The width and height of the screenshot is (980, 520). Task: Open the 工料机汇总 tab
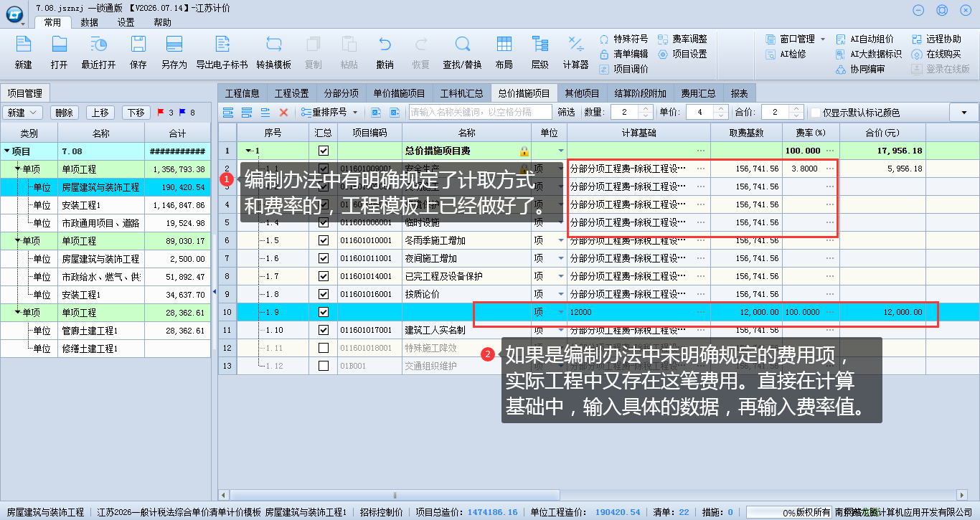click(x=461, y=93)
